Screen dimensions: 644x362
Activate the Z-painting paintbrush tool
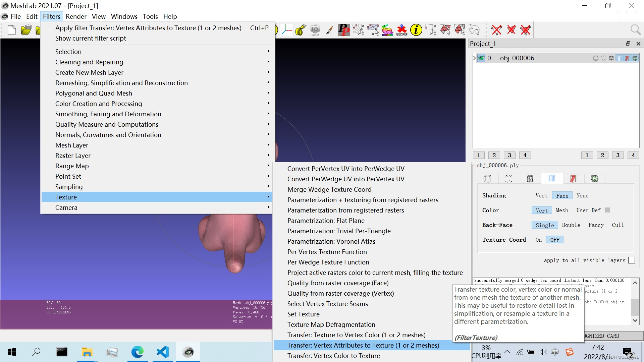point(329,30)
